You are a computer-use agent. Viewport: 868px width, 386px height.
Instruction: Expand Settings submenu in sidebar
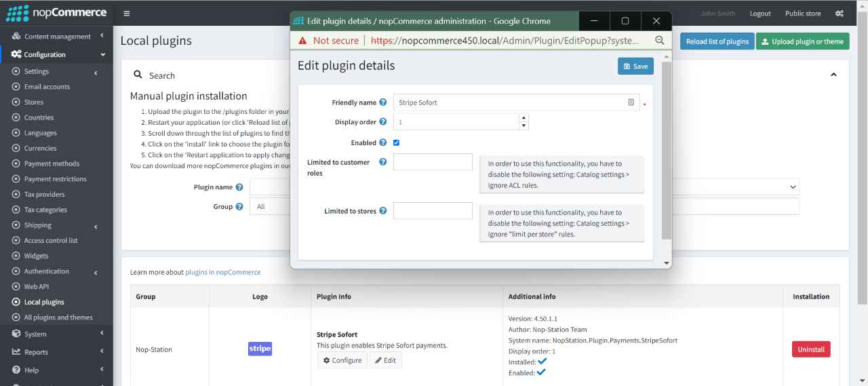pos(57,71)
